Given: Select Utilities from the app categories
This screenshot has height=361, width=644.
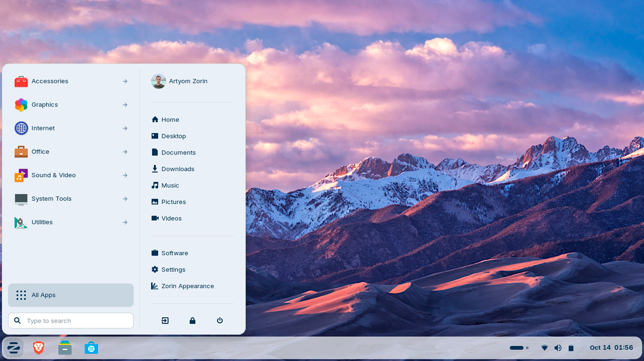Looking at the screenshot, I should (x=42, y=222).
